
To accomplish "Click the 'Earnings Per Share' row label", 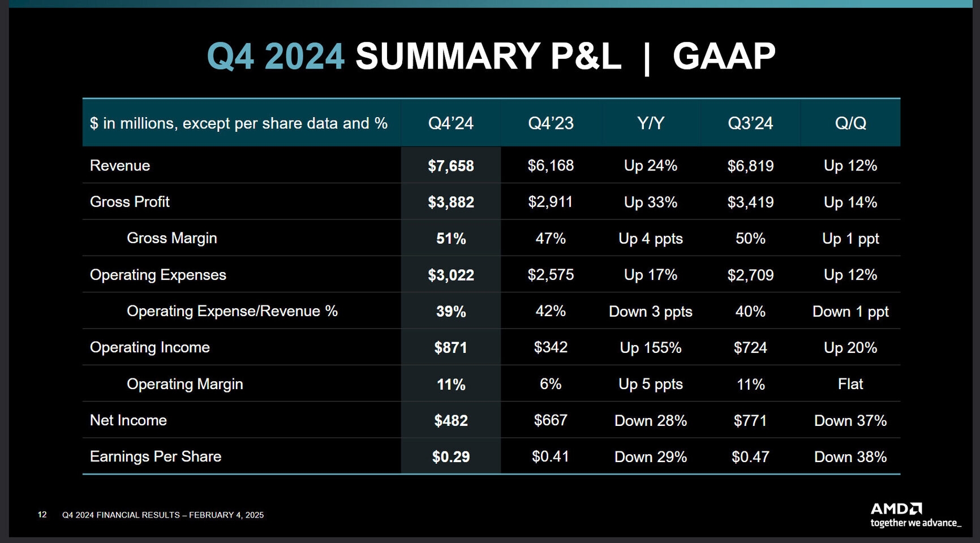I will [156, 456].
